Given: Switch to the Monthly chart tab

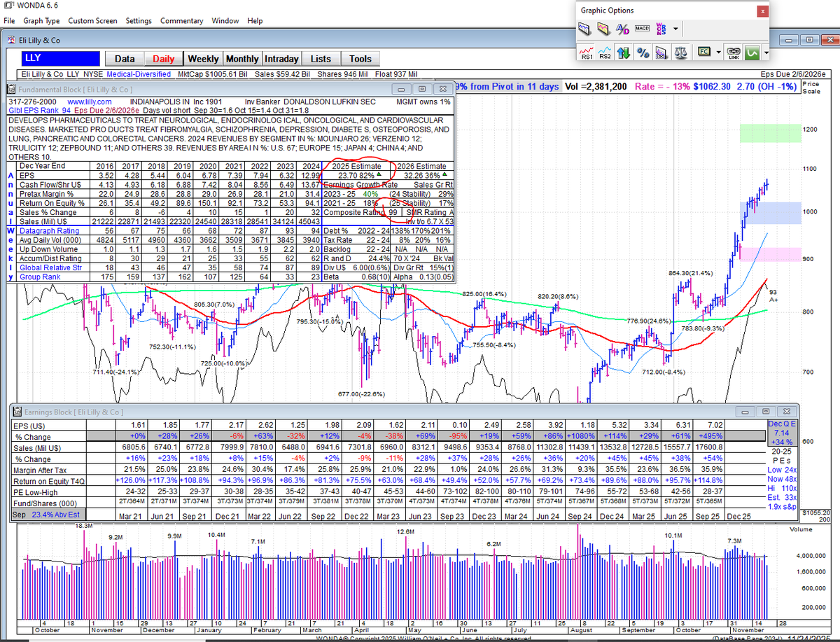Looking at the screenshot, I should pyautogui.click(x=242, y=59).
